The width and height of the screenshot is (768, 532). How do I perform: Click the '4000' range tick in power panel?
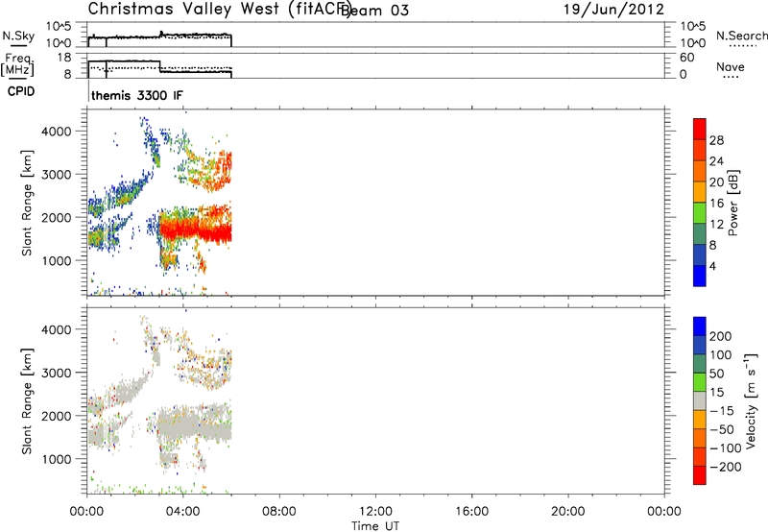point(57,132)
